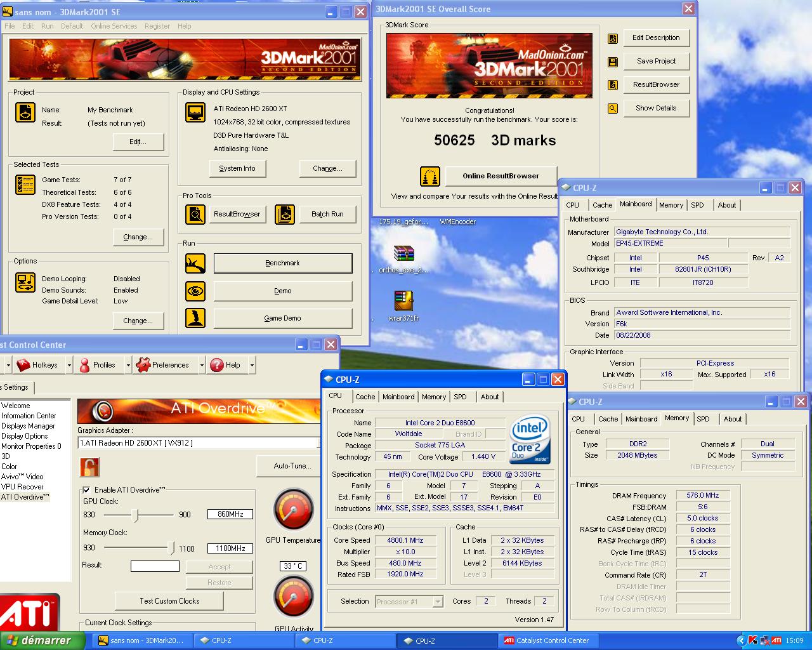Click the memory clock 1100MHz value field

point(230,548)
